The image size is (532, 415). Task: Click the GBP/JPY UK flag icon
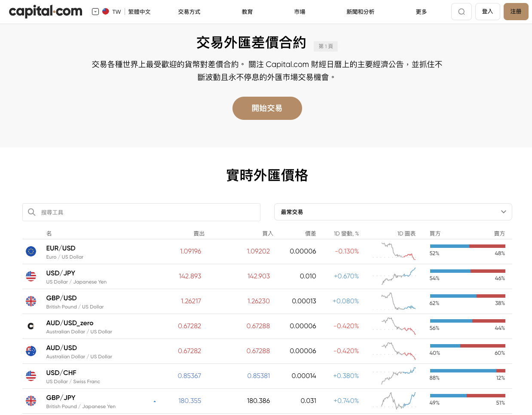coord(31,401)
